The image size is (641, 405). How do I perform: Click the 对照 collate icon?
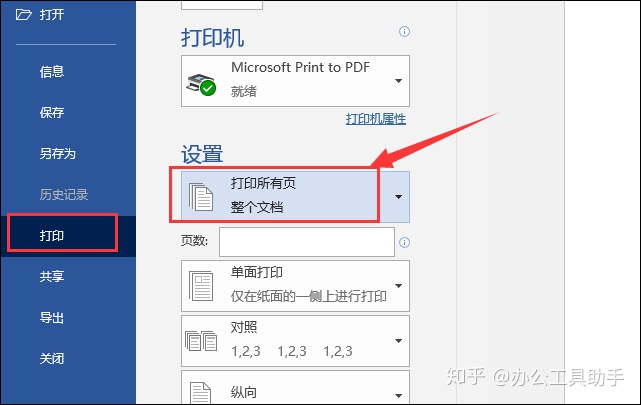(x=201, y=341)
